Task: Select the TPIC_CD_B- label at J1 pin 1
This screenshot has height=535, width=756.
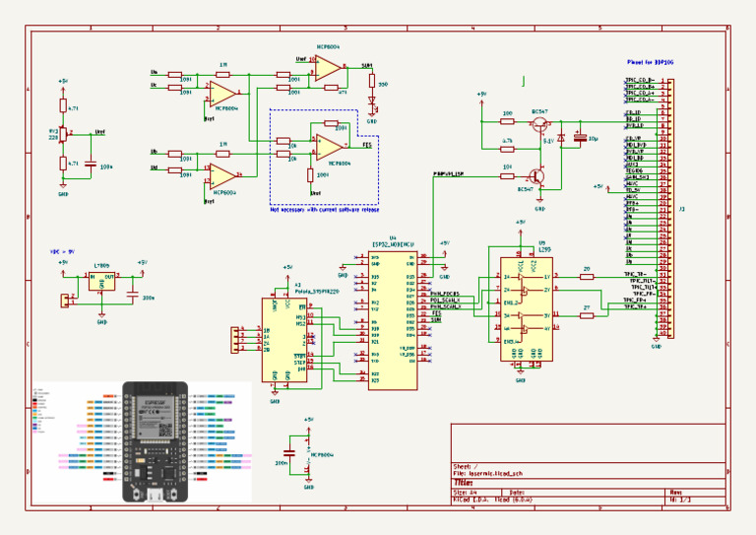Action: pos(640,80)
